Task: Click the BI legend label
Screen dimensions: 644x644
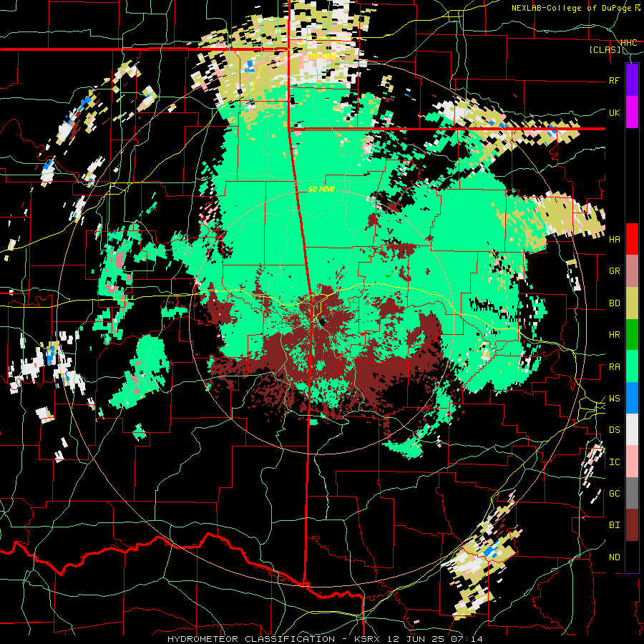Action: (x=614, y=525)
